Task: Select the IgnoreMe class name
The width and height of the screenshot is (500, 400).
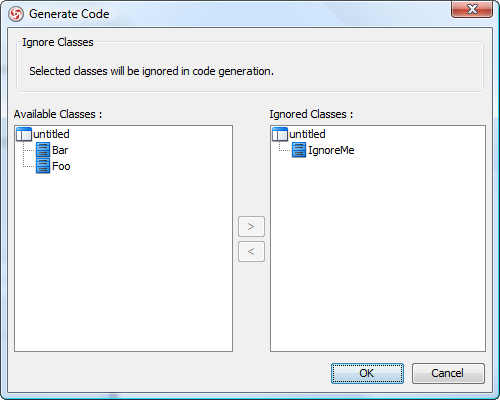Action: (x=331, y=150)
